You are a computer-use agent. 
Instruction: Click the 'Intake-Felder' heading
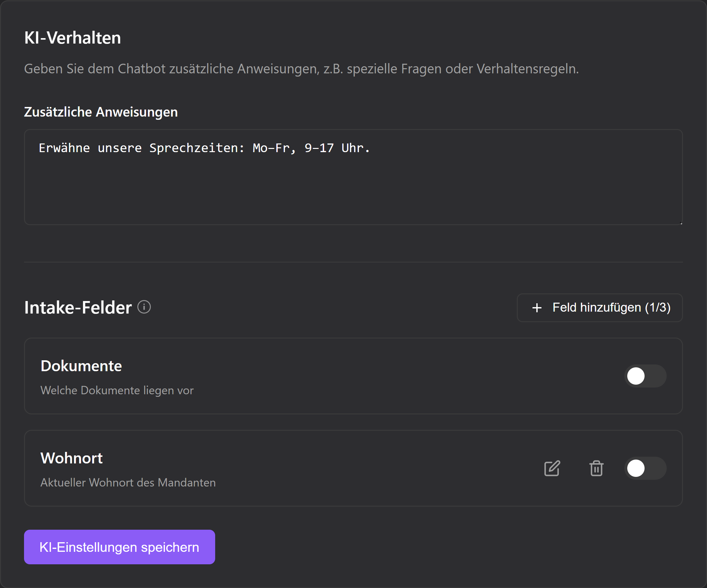(77, 307)
